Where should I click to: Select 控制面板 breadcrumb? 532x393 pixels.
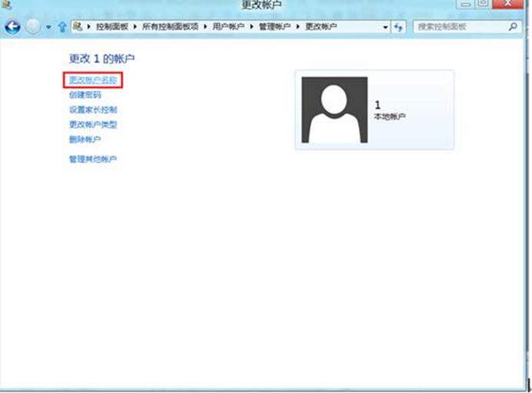(112, 26)
